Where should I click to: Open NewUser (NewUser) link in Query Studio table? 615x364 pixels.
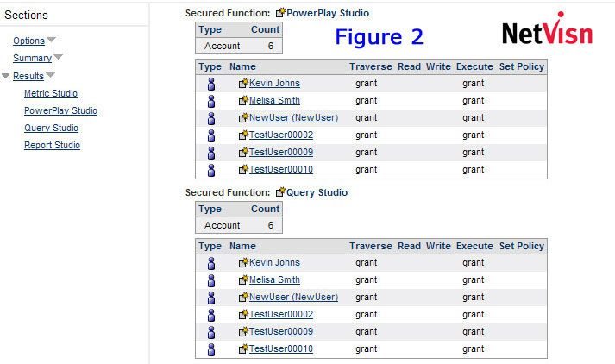click(x=293, y=297)
